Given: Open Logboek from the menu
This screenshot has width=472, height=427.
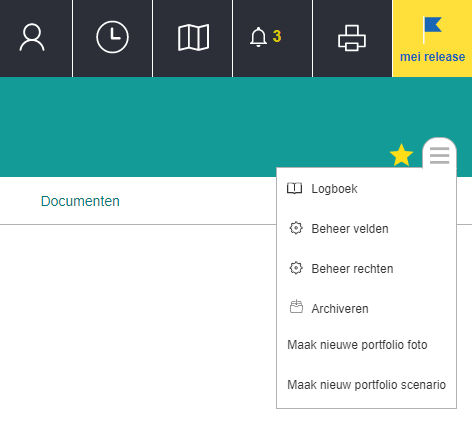Looking at the screenshot, I should (334, 189).
